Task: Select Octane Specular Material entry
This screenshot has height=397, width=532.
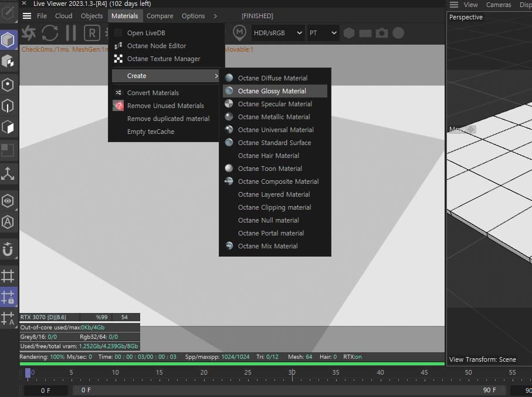Action: click(275, 104)
